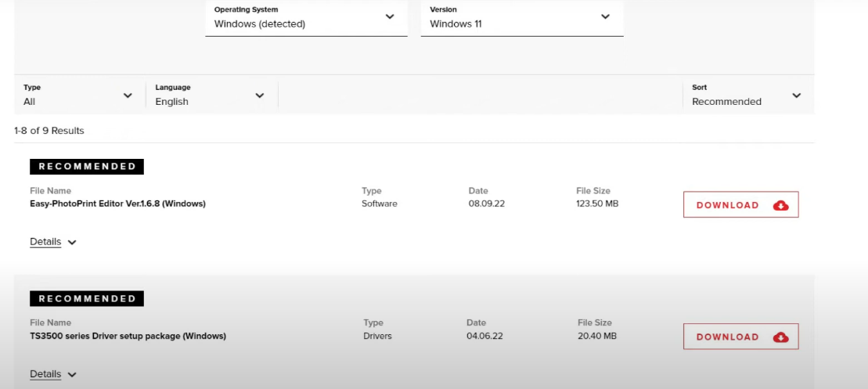Click the Type filter chevron arrow
Screen dimensions: 868x389
pyautogui.click(x=128, y=95)
